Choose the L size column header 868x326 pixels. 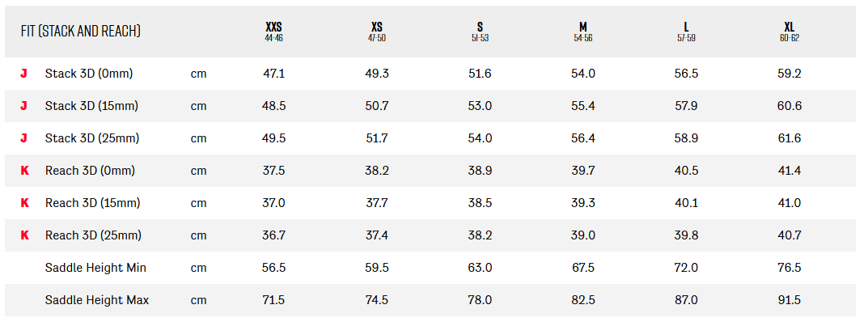pos(686,31)
